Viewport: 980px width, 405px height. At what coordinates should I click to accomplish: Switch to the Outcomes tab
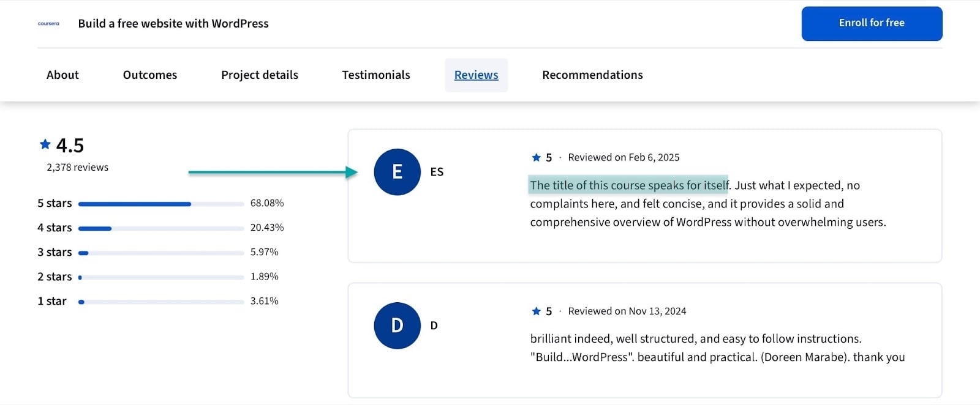point(150,75)
